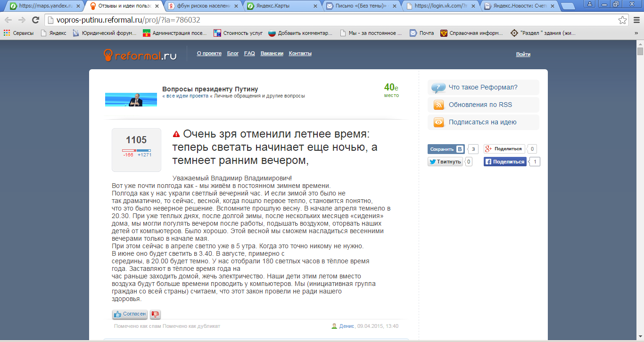Screen dimensions: 644x342
Task: Click Подписаться на идею link
Action: (x=483, y=122)
